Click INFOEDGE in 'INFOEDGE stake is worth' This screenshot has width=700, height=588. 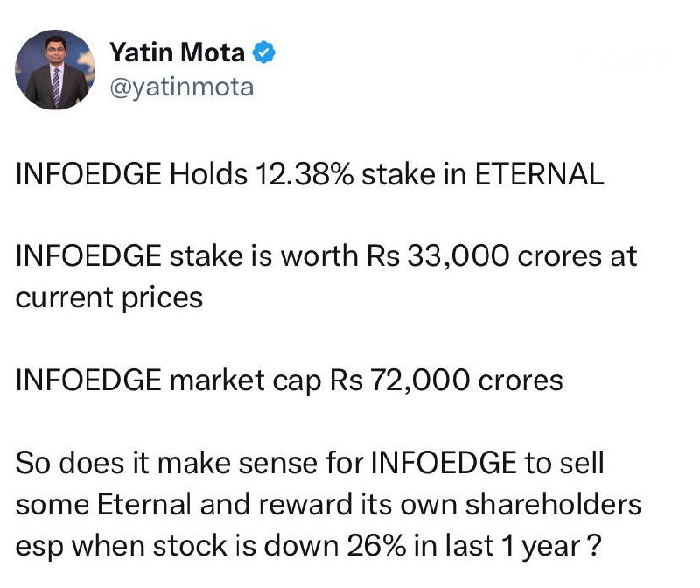[x=88, y=257]
